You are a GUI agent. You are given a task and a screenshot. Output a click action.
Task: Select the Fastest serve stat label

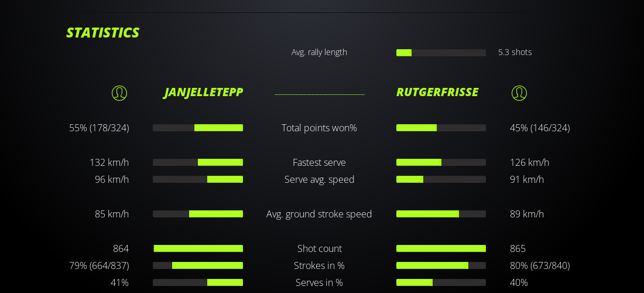coord(319,162)
